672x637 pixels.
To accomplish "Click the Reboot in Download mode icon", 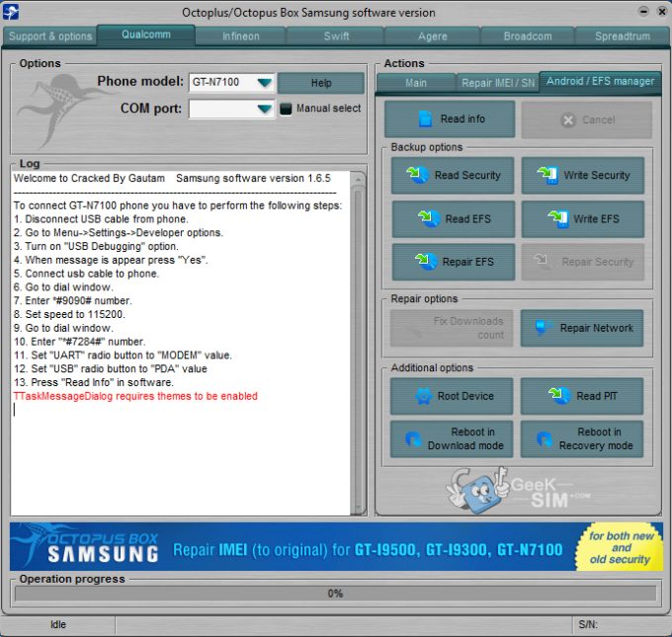I will pyautogui.click(x=413, y=438).
